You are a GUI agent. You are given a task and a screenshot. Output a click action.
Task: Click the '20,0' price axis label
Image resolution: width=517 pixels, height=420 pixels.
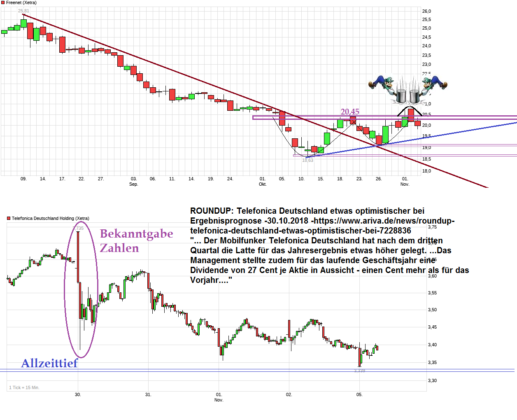tap(426, 125)
